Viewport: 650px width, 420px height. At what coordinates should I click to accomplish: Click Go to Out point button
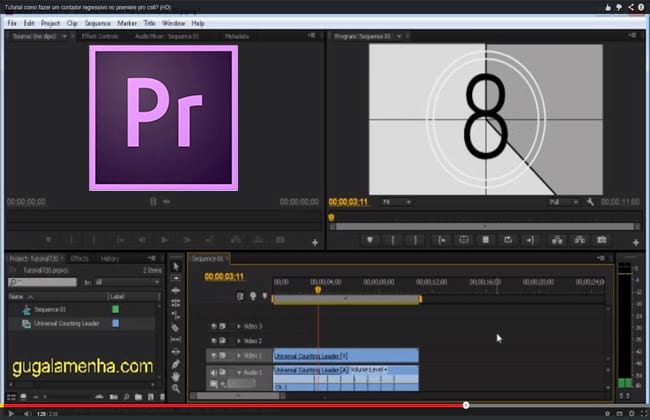tap(530, 240)
